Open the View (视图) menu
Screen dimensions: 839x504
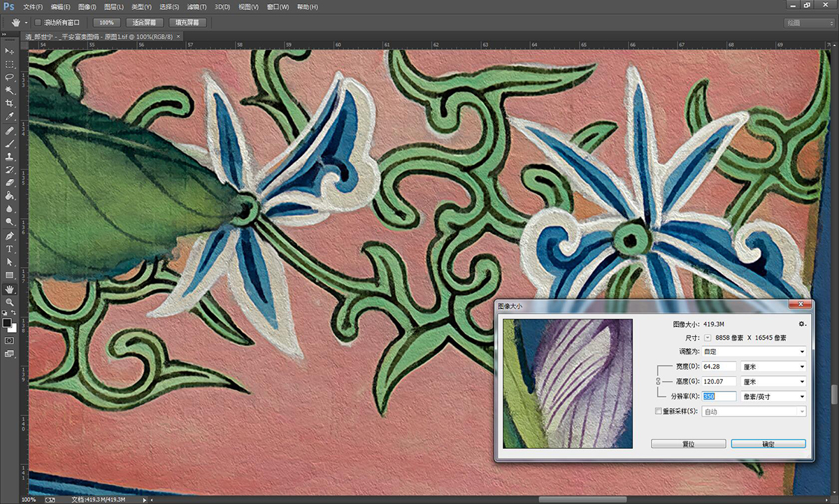pos(248,6)
